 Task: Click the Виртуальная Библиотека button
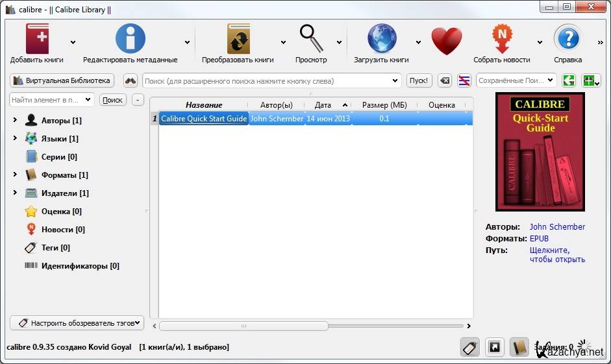click(x=62, y=81)
